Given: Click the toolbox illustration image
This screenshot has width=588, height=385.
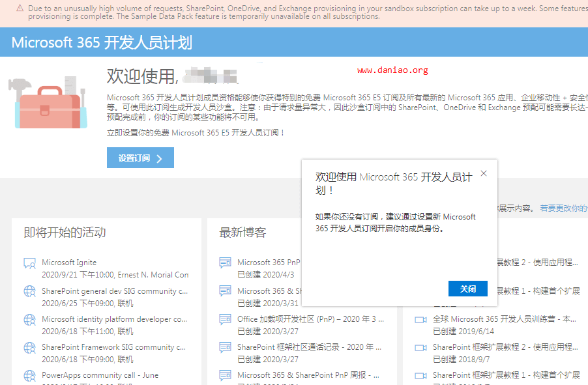Looking at the screenshot, I should [x=48, y=103].
